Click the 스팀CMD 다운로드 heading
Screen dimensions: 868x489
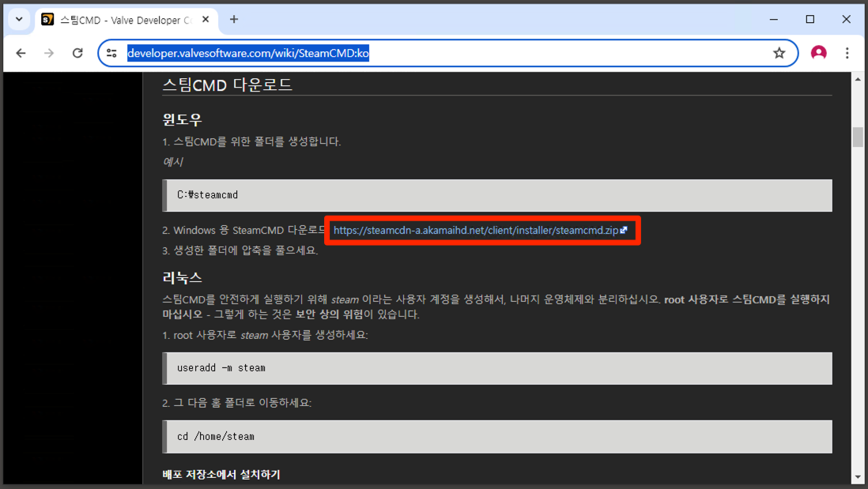coord(227,85)
